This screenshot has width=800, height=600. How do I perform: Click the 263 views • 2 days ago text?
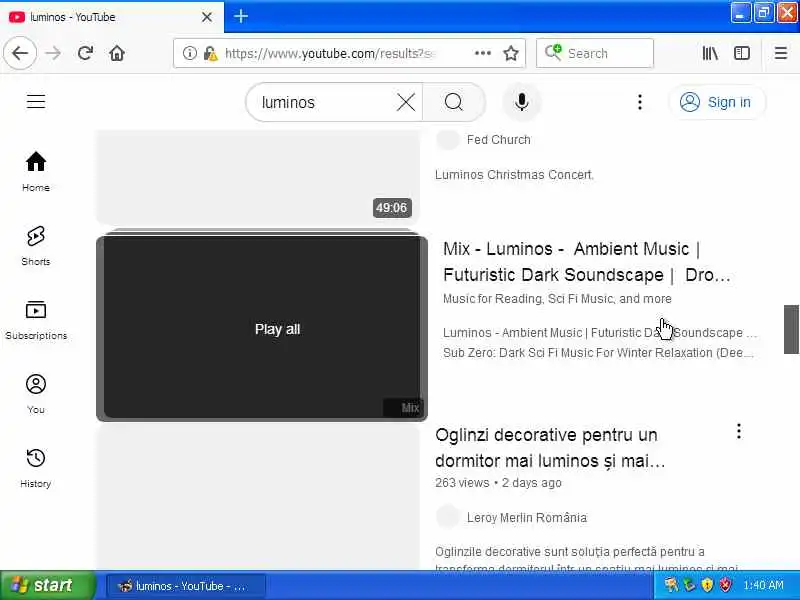point(498,483)
